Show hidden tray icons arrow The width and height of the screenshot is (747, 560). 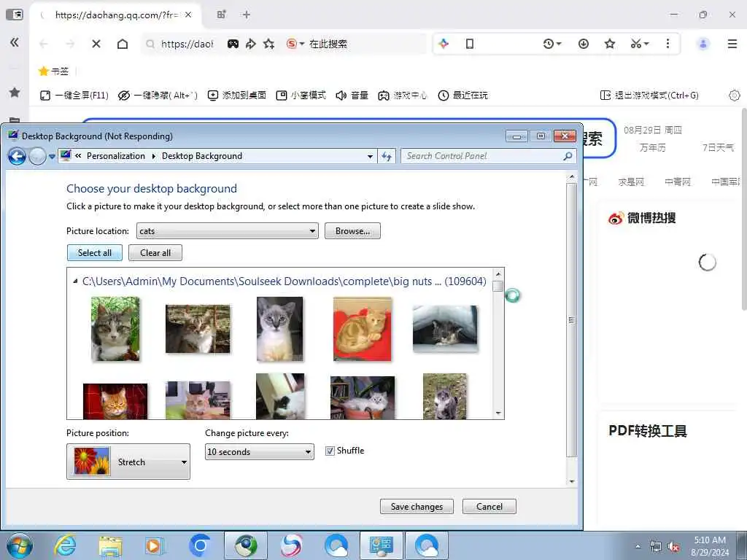click(x=638, y=547)
